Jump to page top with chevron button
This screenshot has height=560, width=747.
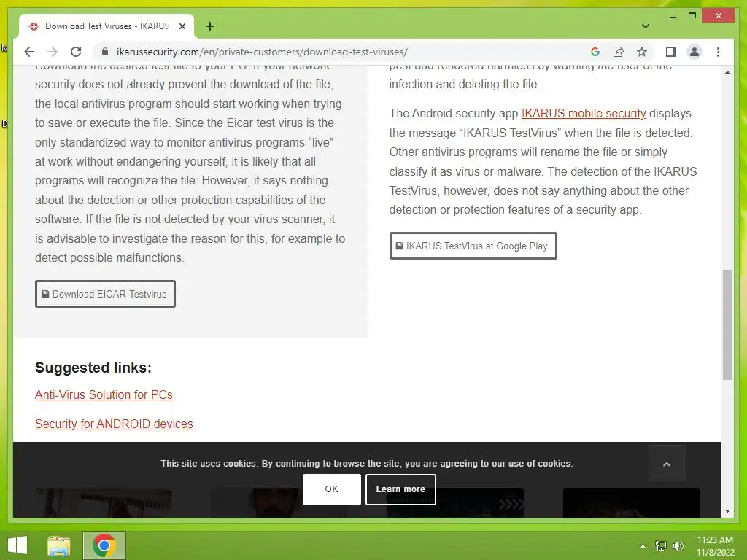point(667,464)
